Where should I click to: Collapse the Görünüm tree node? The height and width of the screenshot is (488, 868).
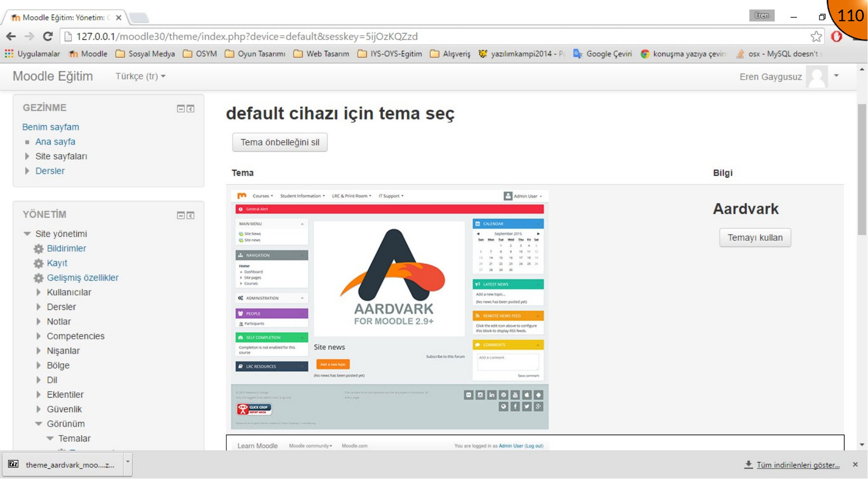[39, 424]
